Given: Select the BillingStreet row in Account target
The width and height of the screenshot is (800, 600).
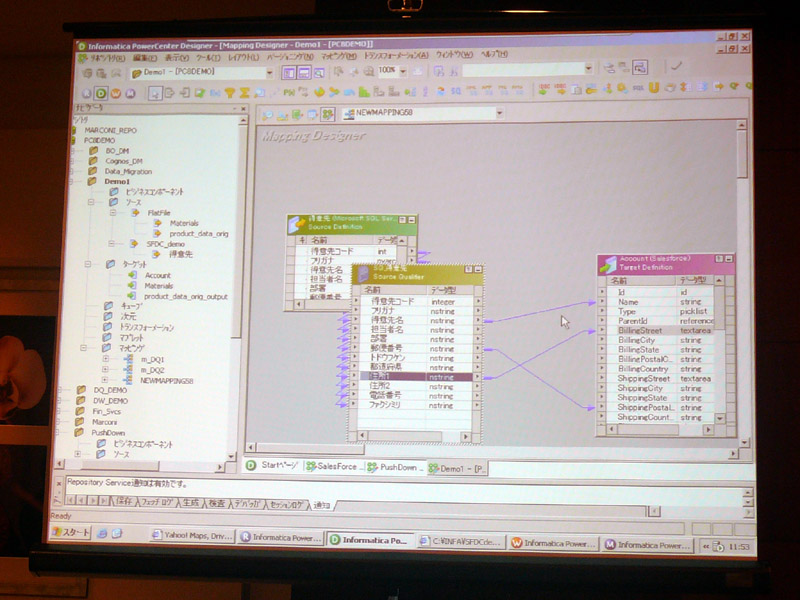Looking at the screenshot, I should (x=665, y=331).
